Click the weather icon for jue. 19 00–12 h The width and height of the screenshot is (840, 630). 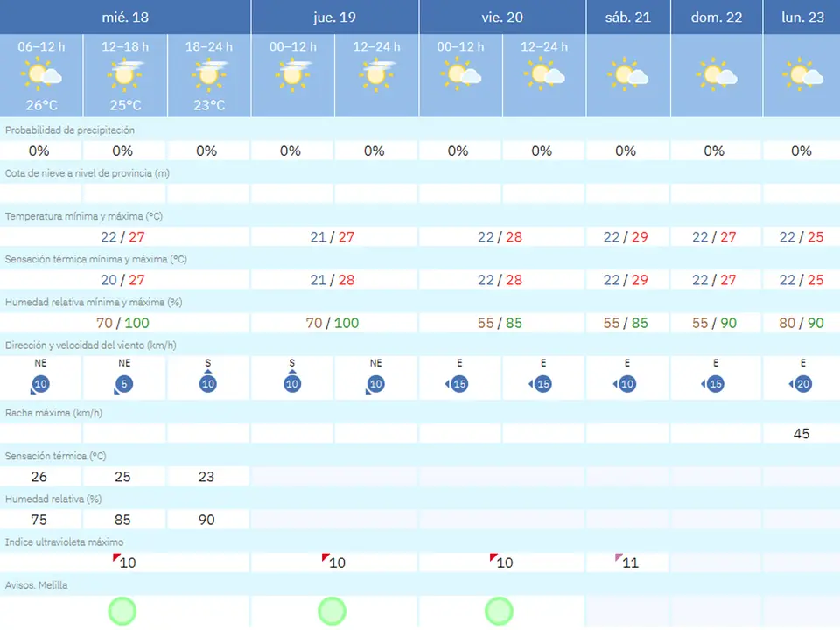click(x=292, y=74)
